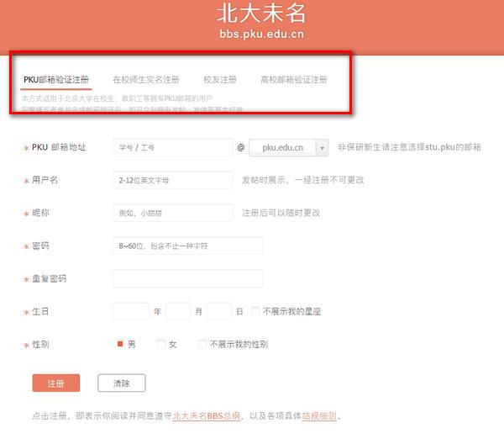This screenshot has height=444, width=504.
Task: Open the 北大未名BBS总纲 link
Action: point(207,416)
